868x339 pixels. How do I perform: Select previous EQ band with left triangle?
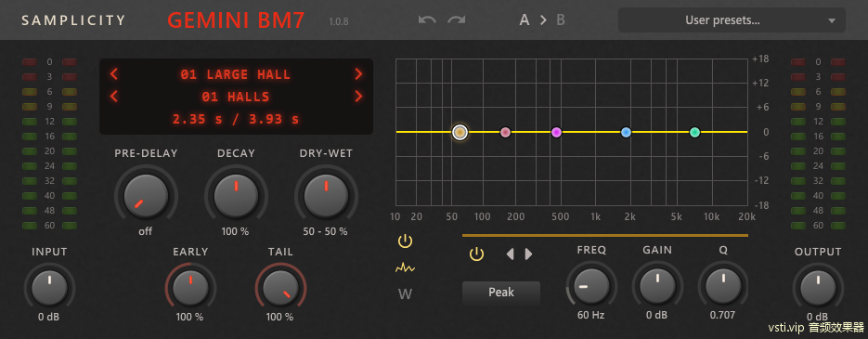click(510, 254)
